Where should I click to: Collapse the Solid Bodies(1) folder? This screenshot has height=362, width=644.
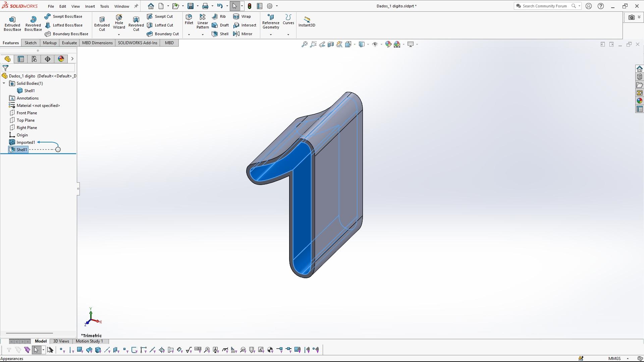tap(4, 83)
